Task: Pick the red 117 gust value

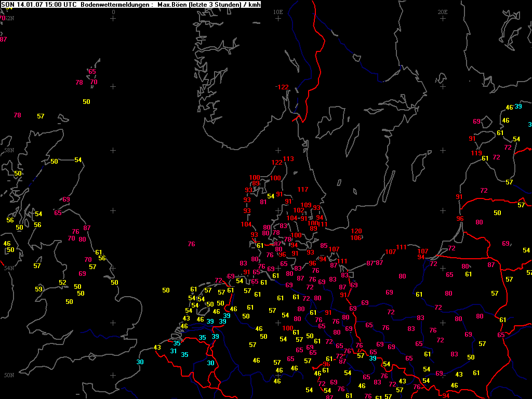Action: point(303,189)
